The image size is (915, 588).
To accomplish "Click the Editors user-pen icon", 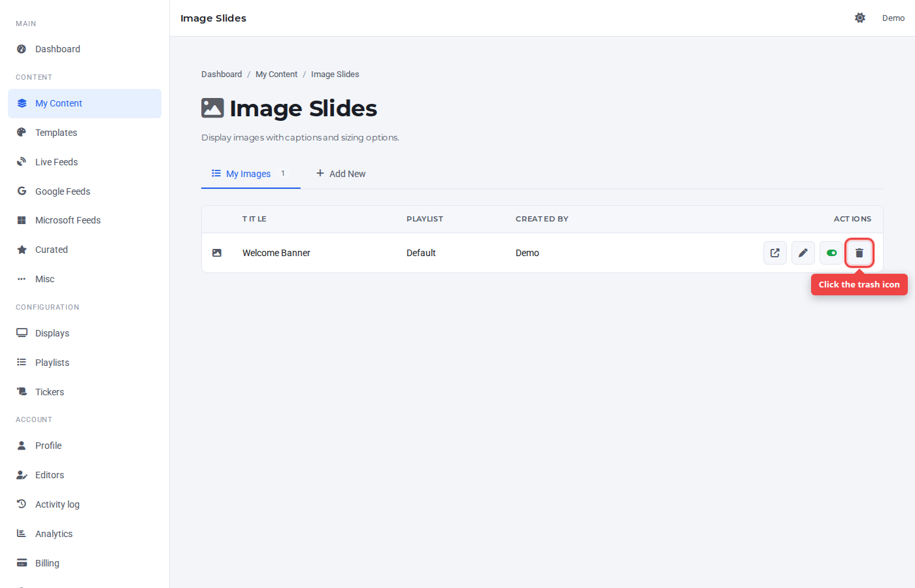I will coord(22,475).
